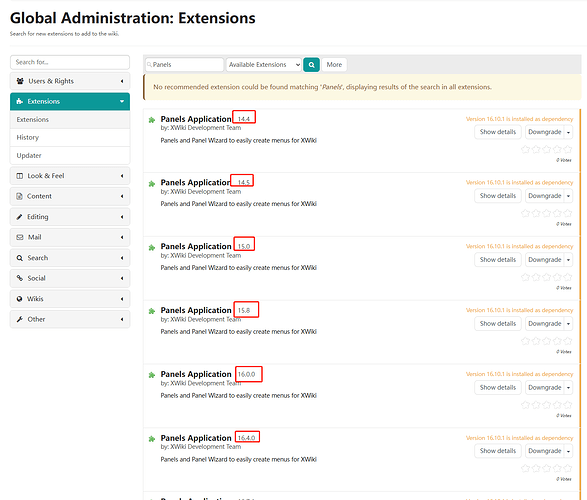The width and height of the screenshot is (587, 500).
Task: Open the Updater submenu item
Action: point(70,155)
